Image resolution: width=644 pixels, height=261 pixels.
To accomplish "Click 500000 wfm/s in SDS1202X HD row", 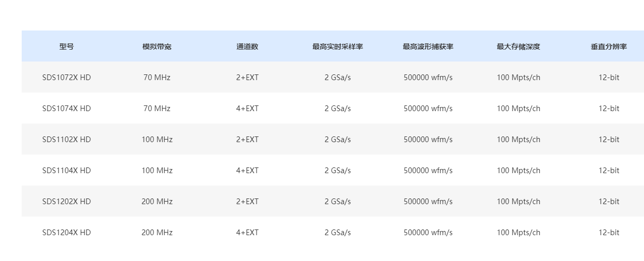I will [x=428, y=202].
